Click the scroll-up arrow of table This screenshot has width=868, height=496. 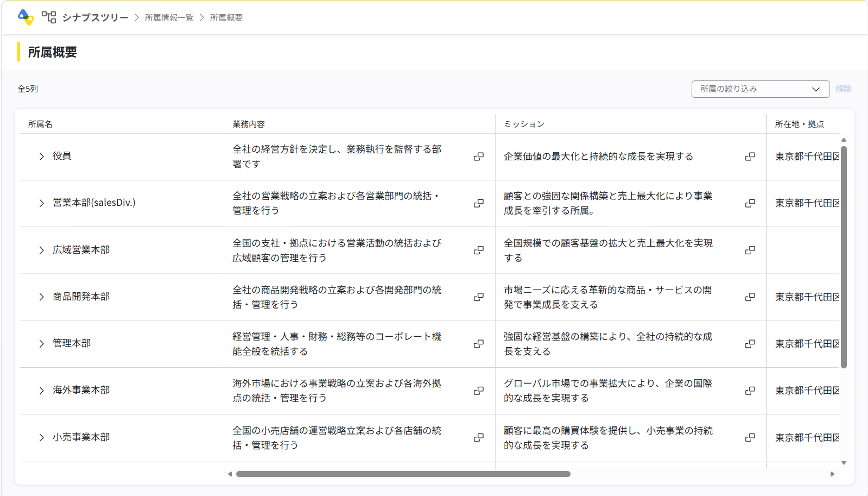844,140
